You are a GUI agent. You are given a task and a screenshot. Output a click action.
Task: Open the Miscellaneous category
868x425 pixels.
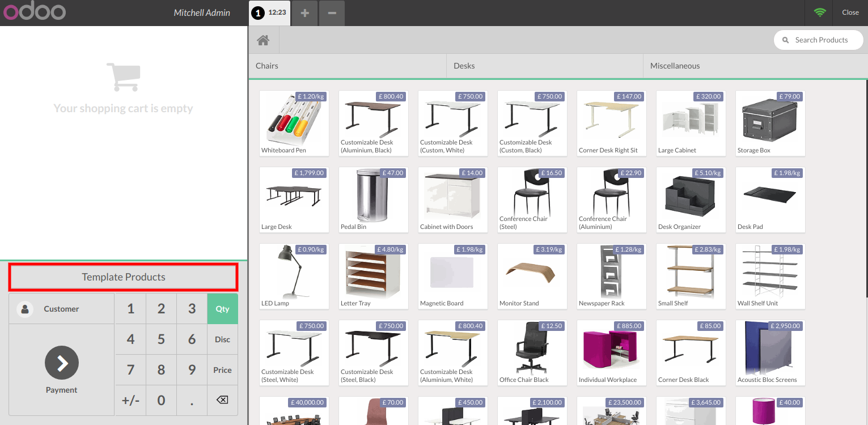[x=755, y=66]
